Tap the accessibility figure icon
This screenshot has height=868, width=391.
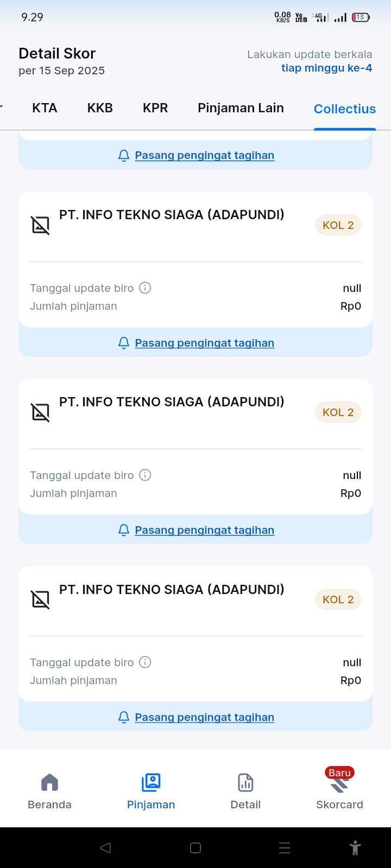(x=355, y=848)
